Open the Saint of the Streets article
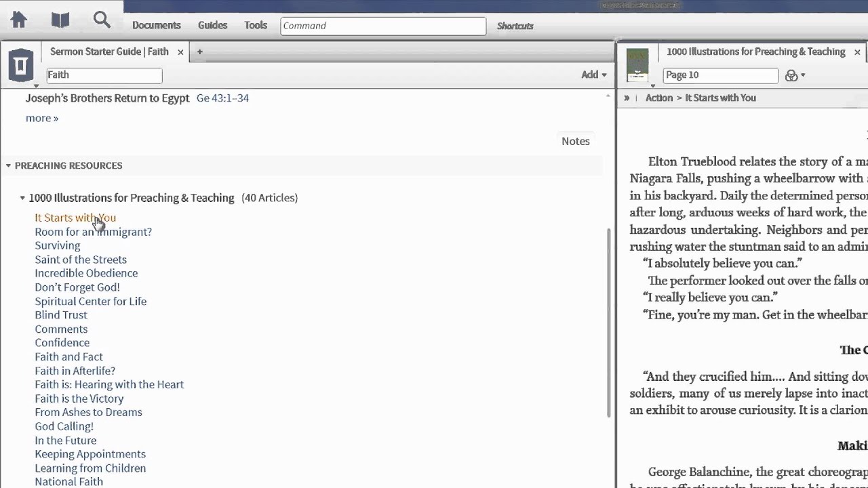This screenshot has width=868, height=488. [81, 260]
